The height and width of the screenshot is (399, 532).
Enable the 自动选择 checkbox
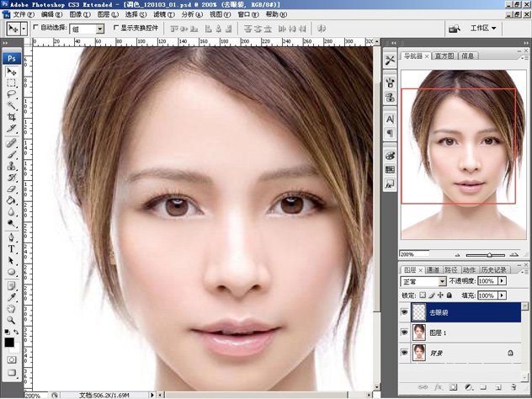coord(35,28)
